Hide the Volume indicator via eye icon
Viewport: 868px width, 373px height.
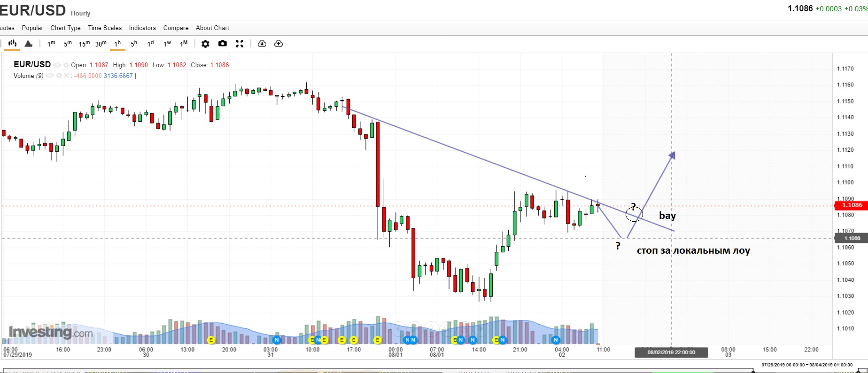point(50,76)
